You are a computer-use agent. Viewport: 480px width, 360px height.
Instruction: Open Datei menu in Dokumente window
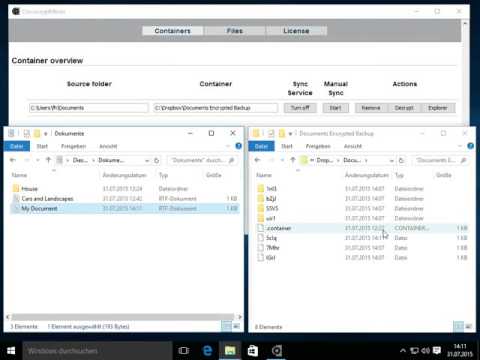coord(17,146)
